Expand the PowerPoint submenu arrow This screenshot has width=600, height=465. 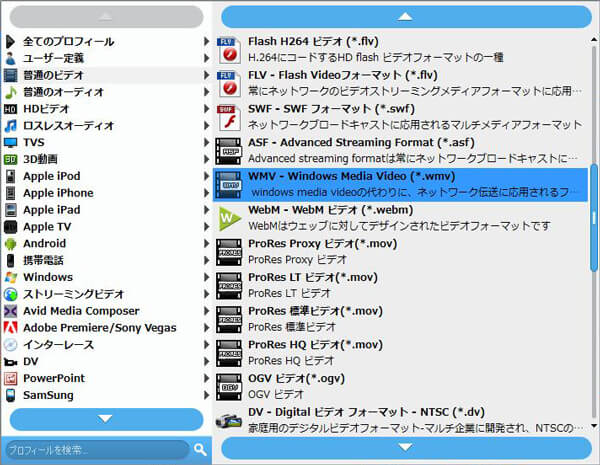(206, 378)
